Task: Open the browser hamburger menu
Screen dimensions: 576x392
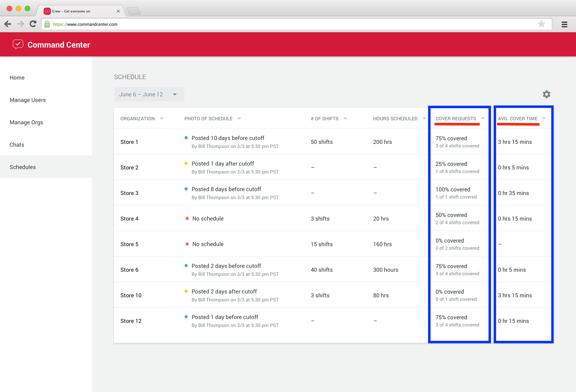Action: point(564,24)
